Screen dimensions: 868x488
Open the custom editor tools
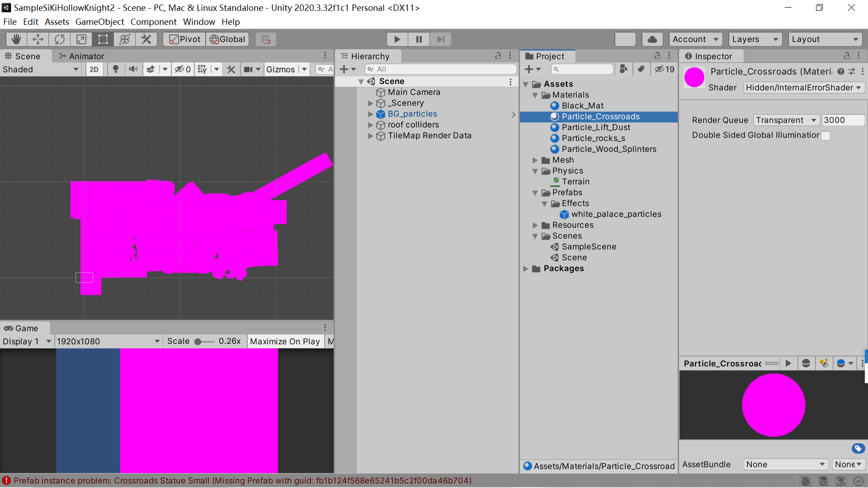point(146,39)
